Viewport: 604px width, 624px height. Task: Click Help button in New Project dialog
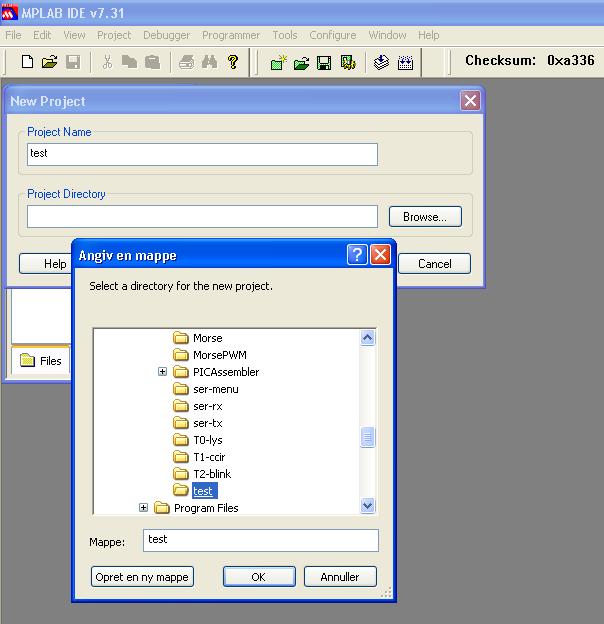[x=45, y=263]
